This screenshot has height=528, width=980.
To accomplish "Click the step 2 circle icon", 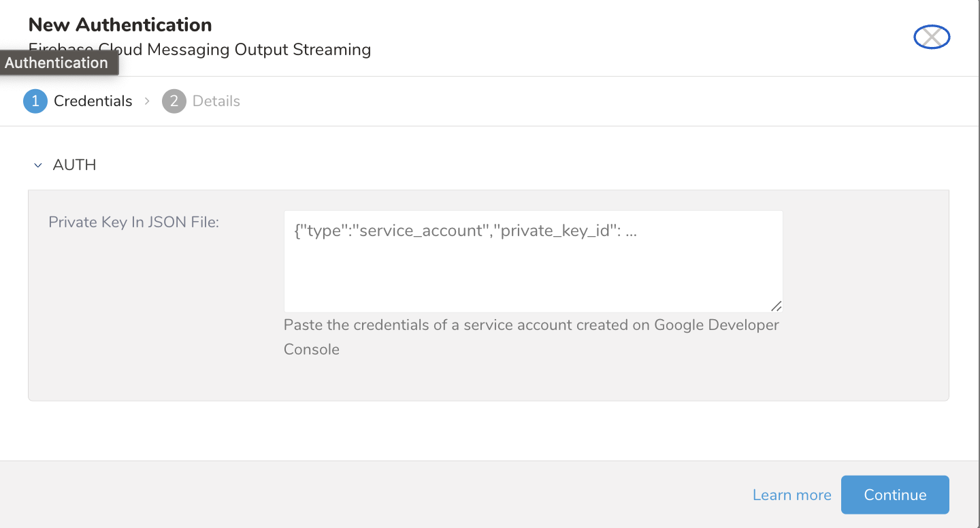I will (174, 101).
